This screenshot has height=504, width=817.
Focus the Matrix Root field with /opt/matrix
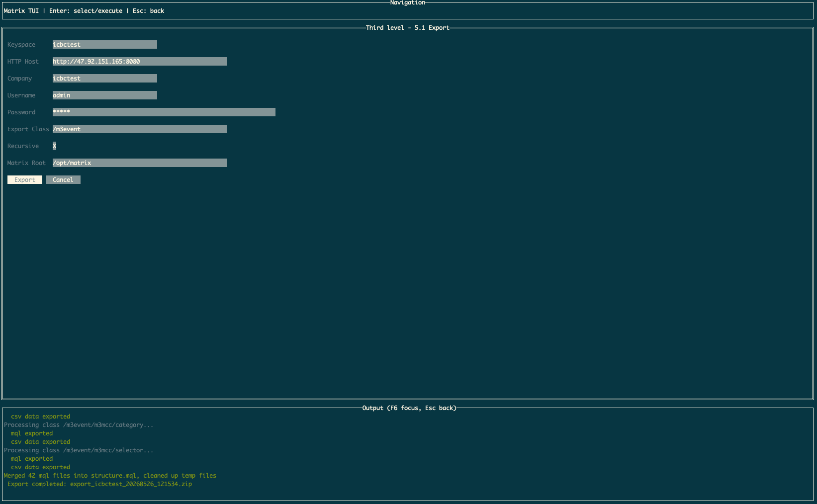click(140, 163)
